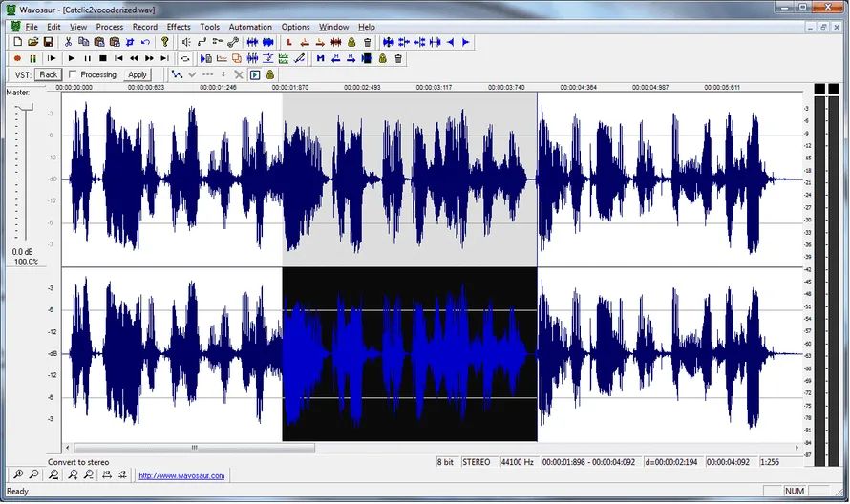
Task: Click the padlock icon in the automation toolbar
Action: (x=270, y=74)
